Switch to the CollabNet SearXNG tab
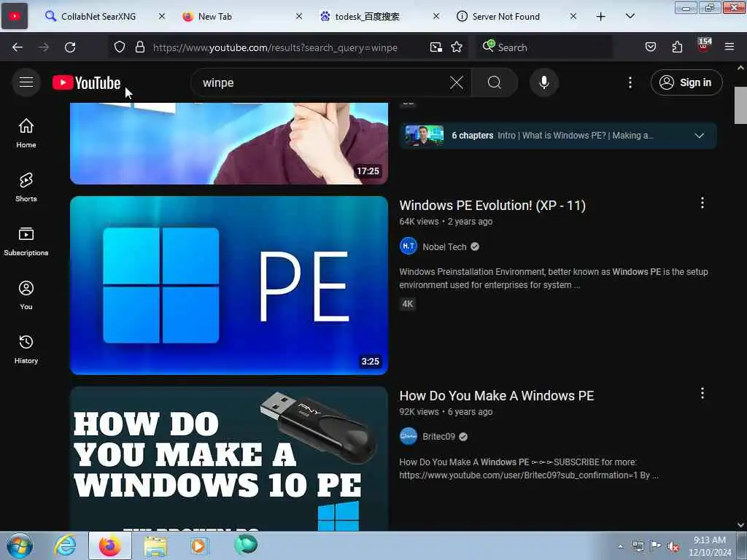The width and height of the screenshot is (747, 560). pyautogui.click(x=98, y=16)
